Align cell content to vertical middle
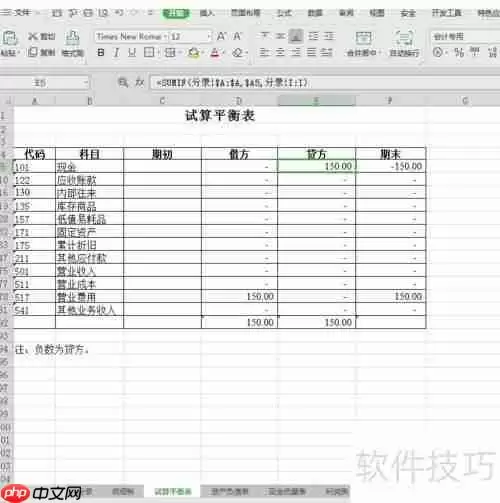 (281, 35)
